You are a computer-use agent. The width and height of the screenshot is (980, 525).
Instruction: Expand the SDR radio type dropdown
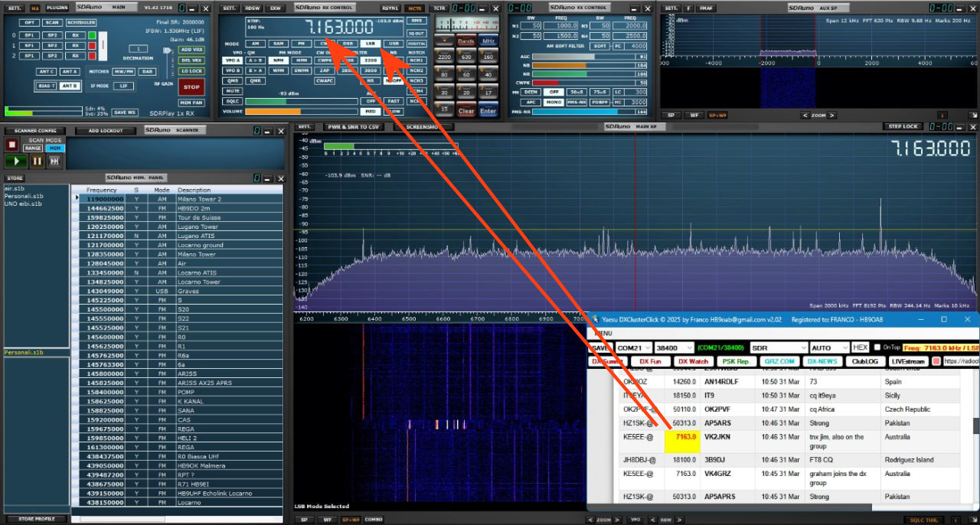tap(778, 347)
